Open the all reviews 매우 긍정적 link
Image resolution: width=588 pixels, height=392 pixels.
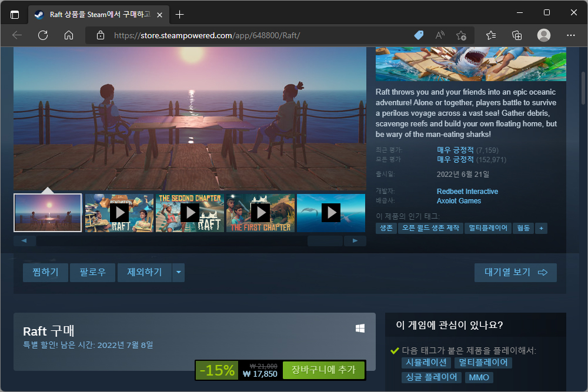tap(455, 160)
